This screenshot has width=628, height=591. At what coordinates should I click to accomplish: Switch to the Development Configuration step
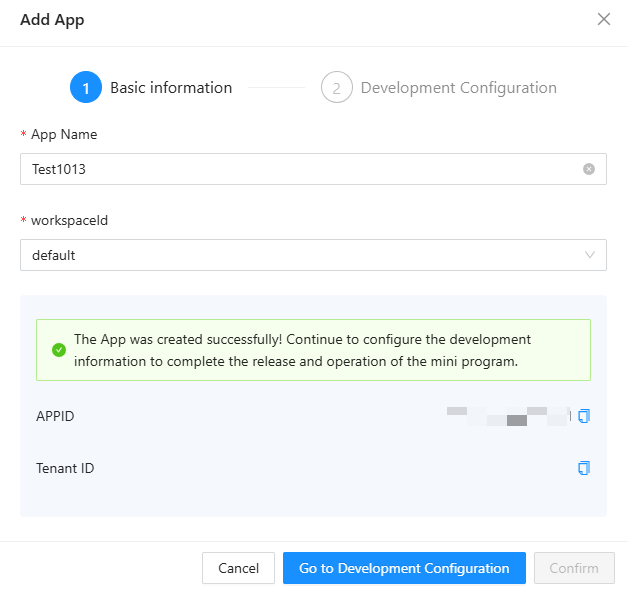(x=458, y=88)
